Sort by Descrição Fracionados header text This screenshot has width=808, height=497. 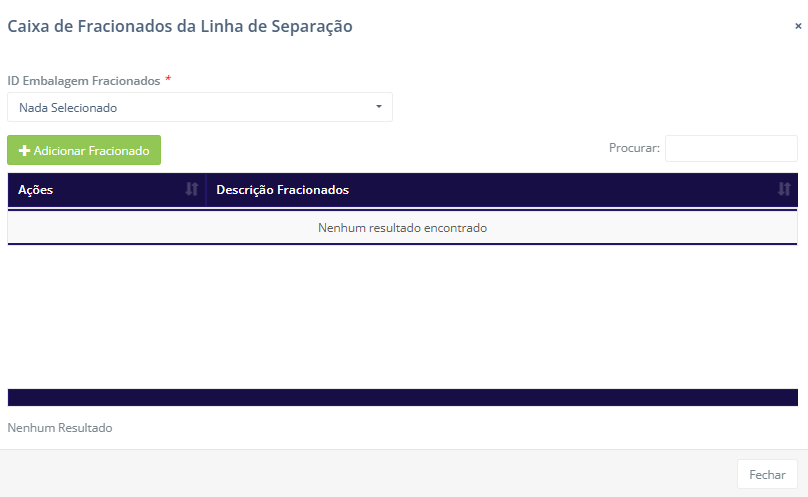[x=282, y=190]
